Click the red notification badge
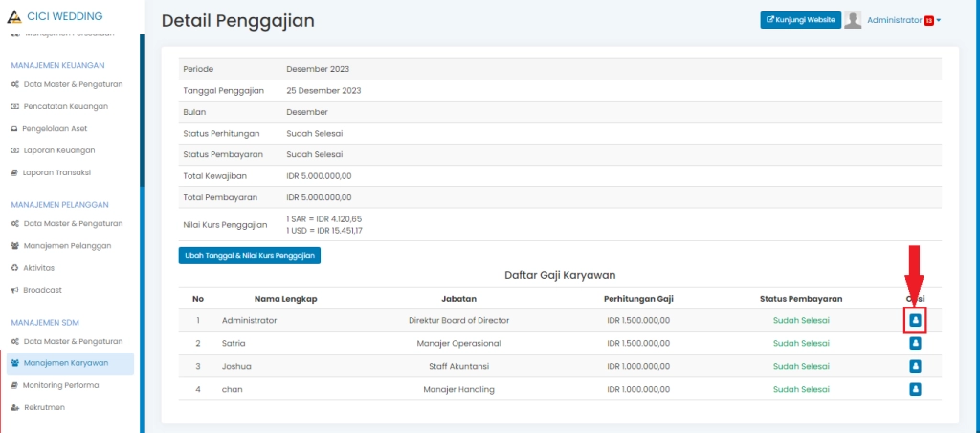 click(x=928, y=21)
